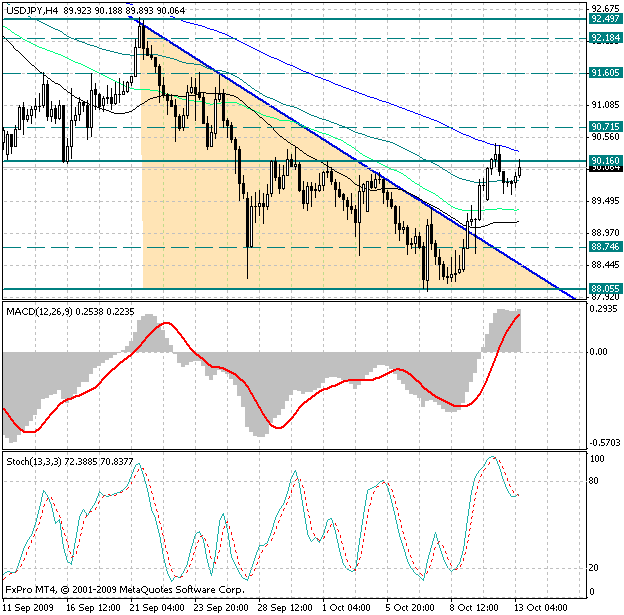Click the 8 Oct 12:00 time label

[474, 608]
